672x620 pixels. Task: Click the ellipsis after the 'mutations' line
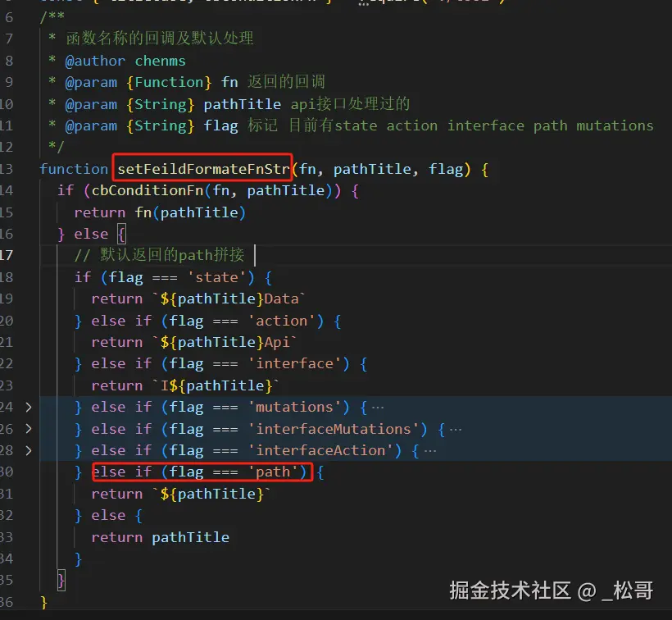[x=377, y=407]
